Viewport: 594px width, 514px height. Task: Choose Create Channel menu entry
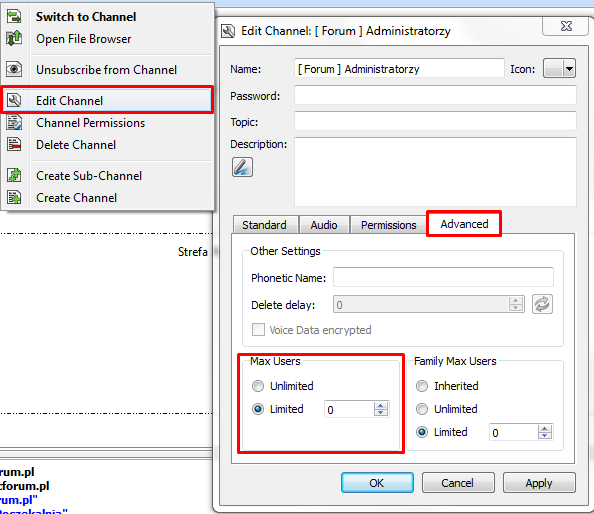click(x=108, y=198)
